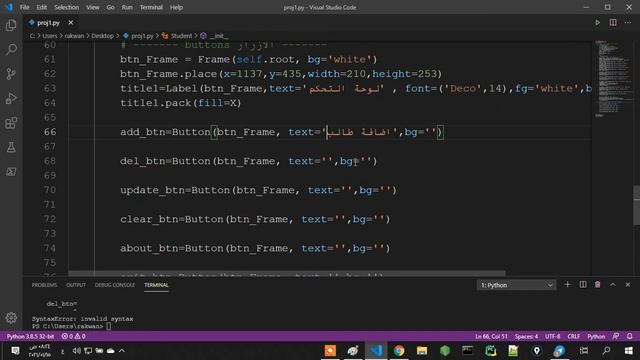The width and height of the screenshot is (640, 360).
Task: Expand '__init__' breadcrumb symbol
Action: point(219,36)
